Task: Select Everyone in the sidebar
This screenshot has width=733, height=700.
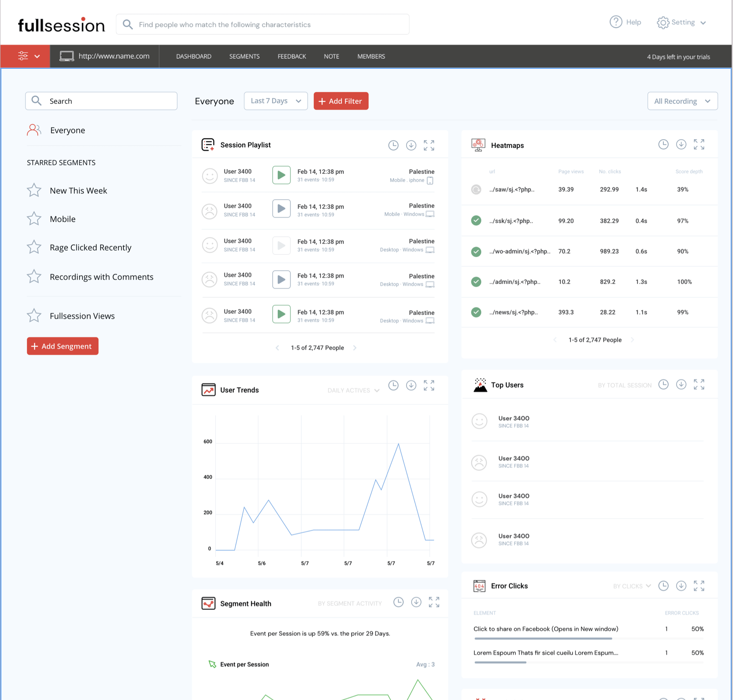Action: click(x=67, y=130)
